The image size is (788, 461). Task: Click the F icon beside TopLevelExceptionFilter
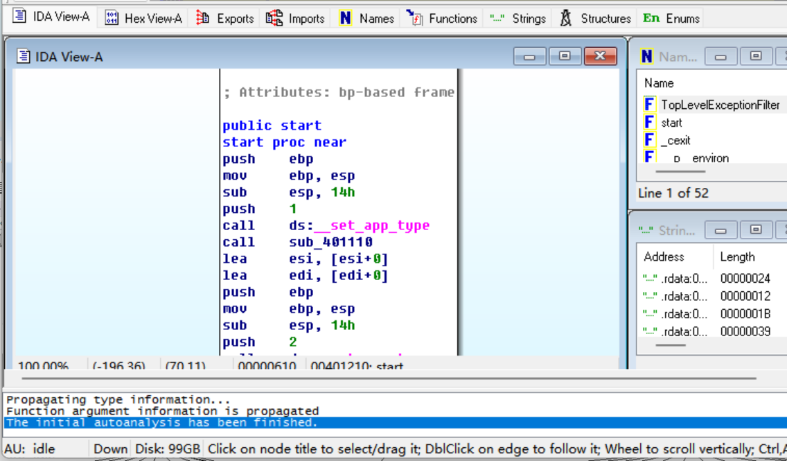(649, 104)
